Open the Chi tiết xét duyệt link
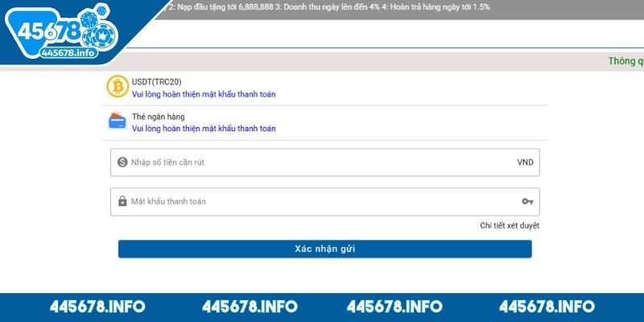Image resolution: width=644 pixels, height=322 pixels. (510, 225)
